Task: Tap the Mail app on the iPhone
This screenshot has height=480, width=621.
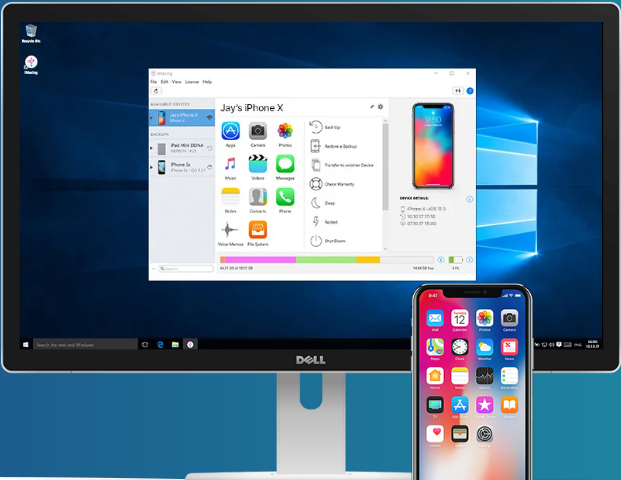Action: 435,318
